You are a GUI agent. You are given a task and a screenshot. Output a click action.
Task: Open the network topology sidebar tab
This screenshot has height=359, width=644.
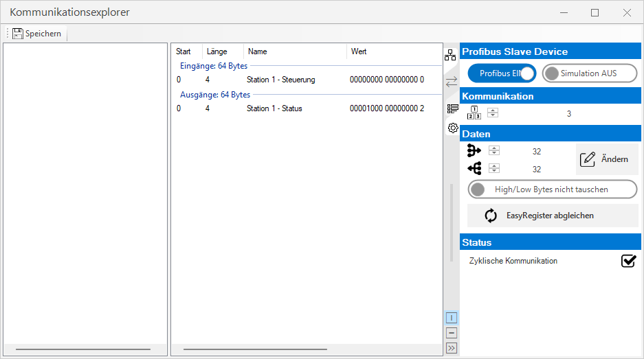(451, 56)
